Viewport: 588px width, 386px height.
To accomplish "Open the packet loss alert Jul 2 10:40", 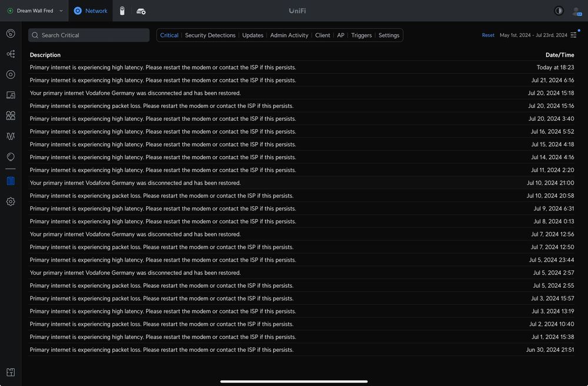I will click(302, 324).
